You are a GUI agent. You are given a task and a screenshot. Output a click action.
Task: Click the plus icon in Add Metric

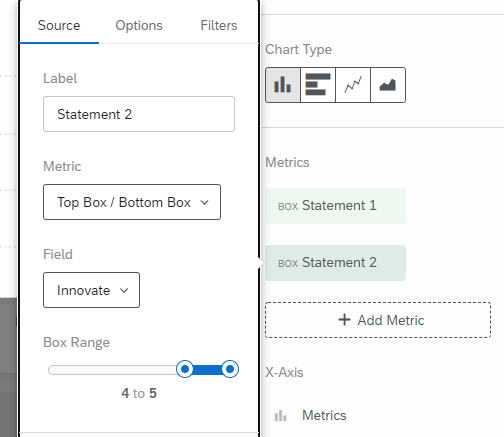(344, 320)
